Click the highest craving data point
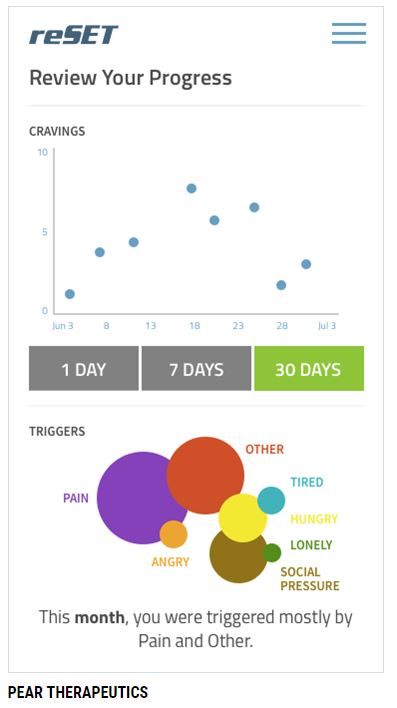The height and width of the screenshot is (708, 397). click(x=191, y=188)
